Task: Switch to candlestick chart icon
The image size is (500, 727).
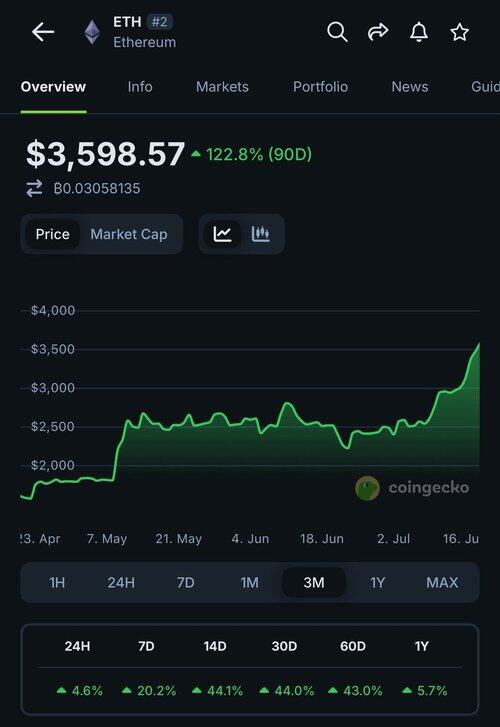Action: click(261, 234)
